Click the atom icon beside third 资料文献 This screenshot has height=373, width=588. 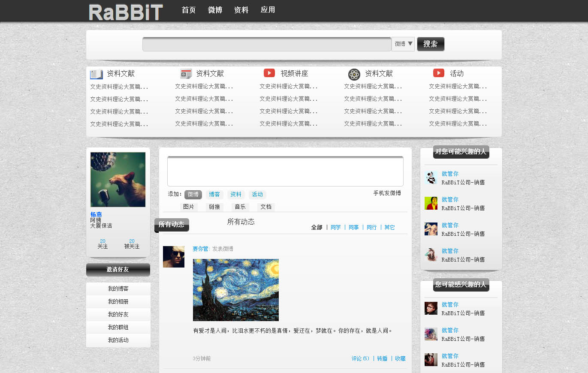point(354,75)
